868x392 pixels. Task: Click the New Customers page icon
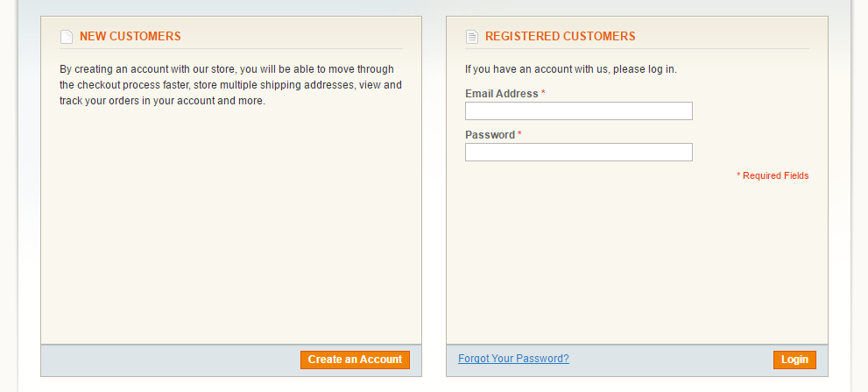pyautogui.click(x=66, y=37)
